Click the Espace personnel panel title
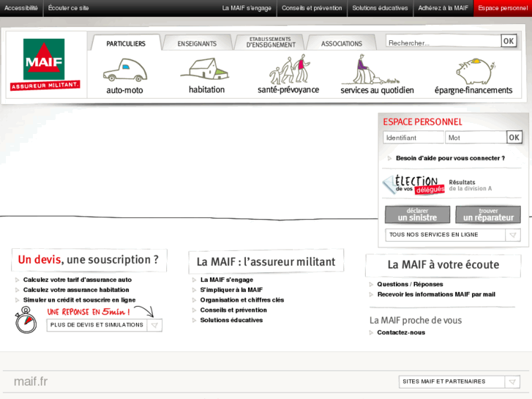This screenshot has height=399, width=532. click(422, 122)
